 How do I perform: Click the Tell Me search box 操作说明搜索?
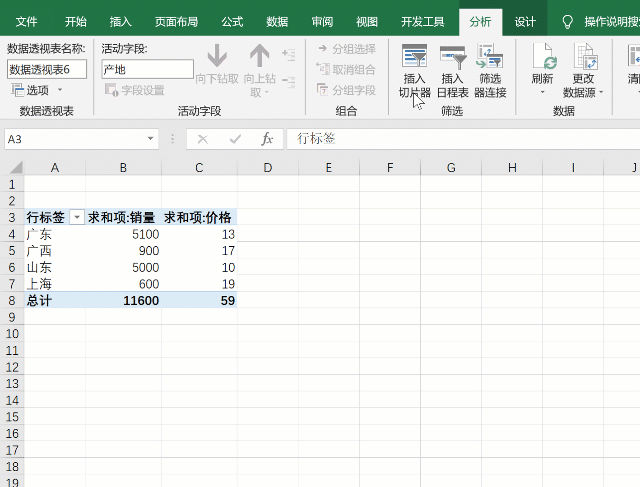point(611,22)
